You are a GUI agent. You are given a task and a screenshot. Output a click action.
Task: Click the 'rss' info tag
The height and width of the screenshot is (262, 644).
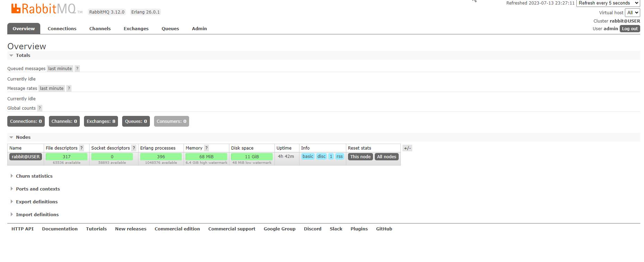(x=340, y=157)
